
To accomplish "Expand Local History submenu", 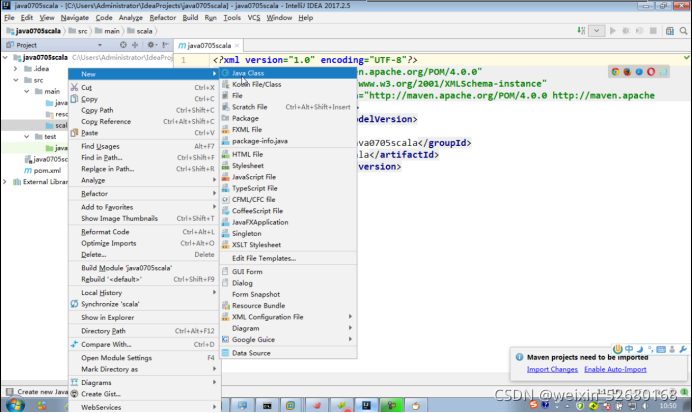I will click(144, 293).
